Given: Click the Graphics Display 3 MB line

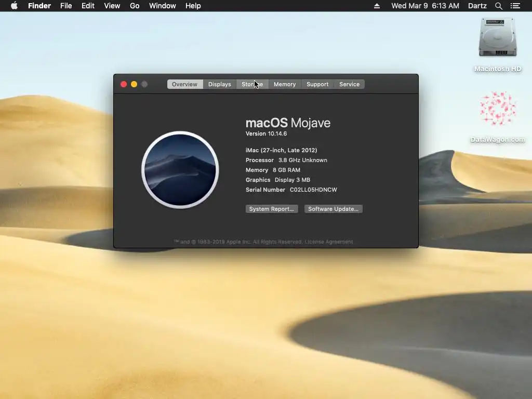Looking at the screenshot, I should 278,180.
